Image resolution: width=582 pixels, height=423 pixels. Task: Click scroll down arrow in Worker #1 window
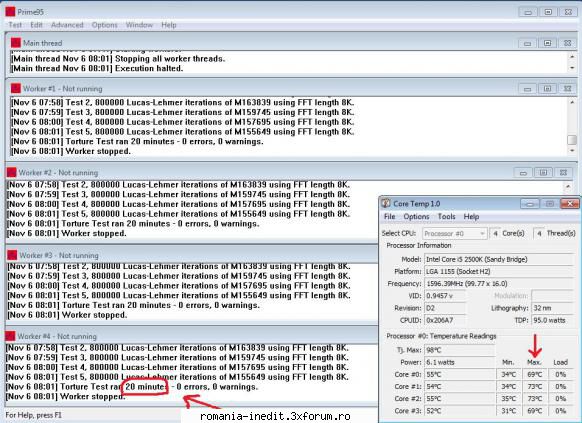pos(572,151)
